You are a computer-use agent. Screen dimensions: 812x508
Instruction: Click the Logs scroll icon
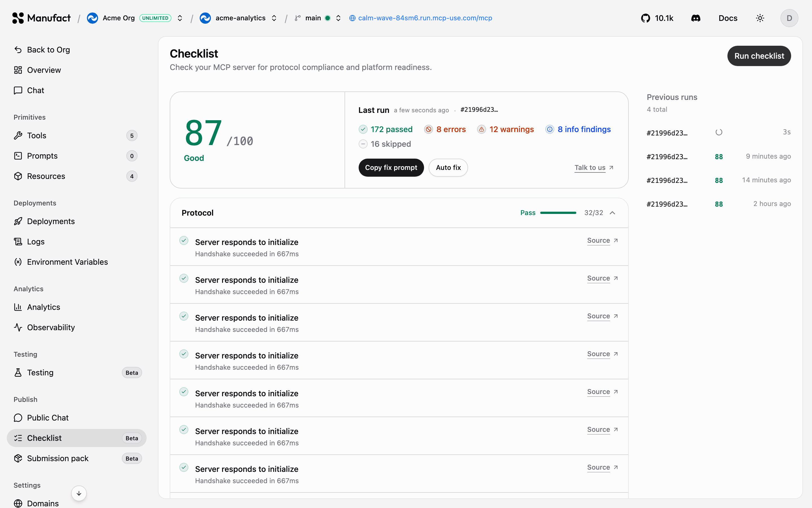pos(18,242)
